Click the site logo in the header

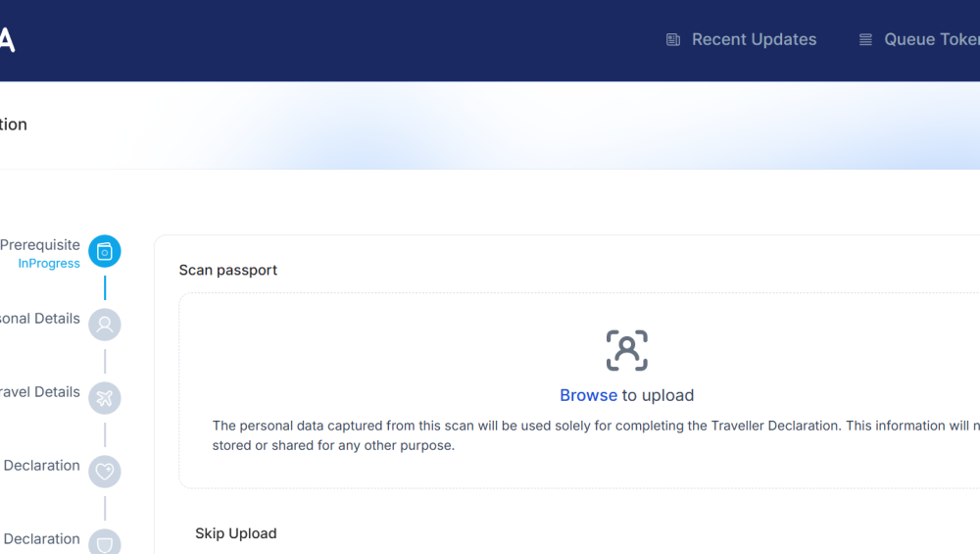7,40
